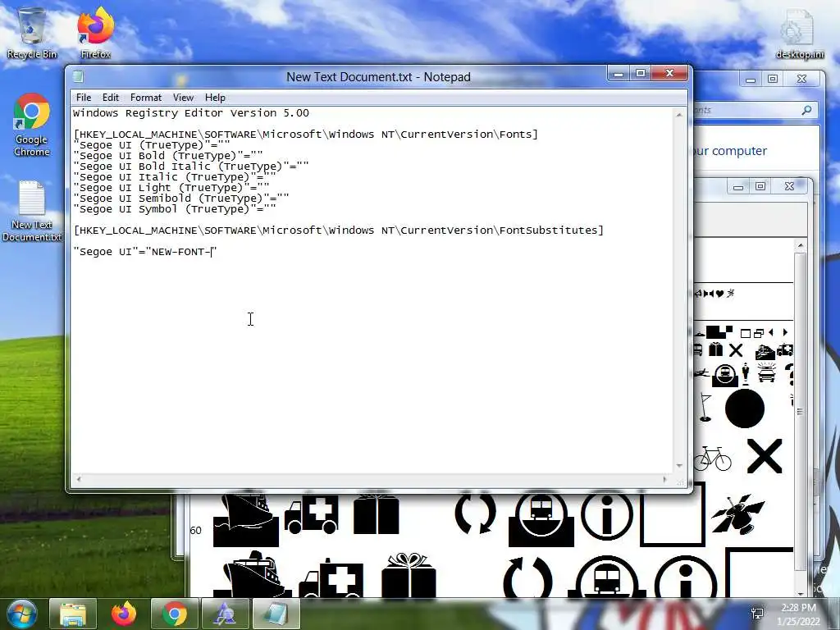Click the Segoe UI Semibold line

[x=181, y=199]
